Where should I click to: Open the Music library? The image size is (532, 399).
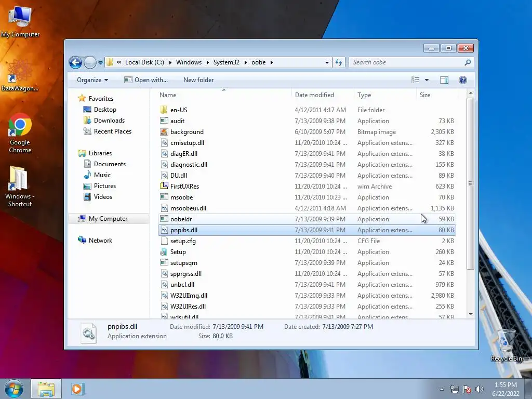coord(102,175)
